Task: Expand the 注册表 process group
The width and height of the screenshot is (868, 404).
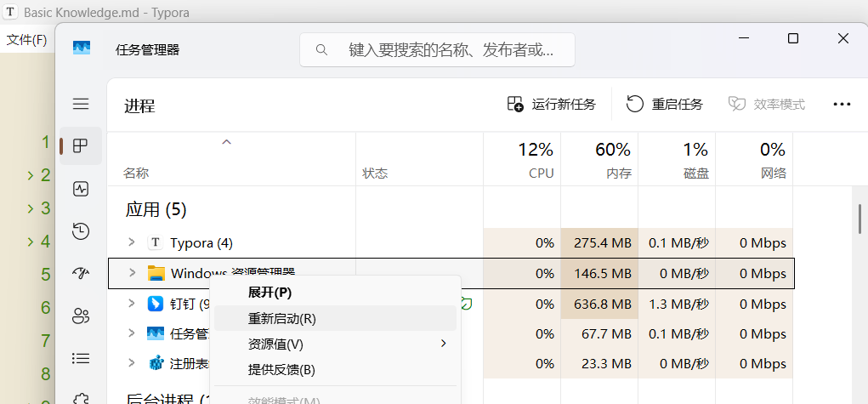Action: coord(132,363)
